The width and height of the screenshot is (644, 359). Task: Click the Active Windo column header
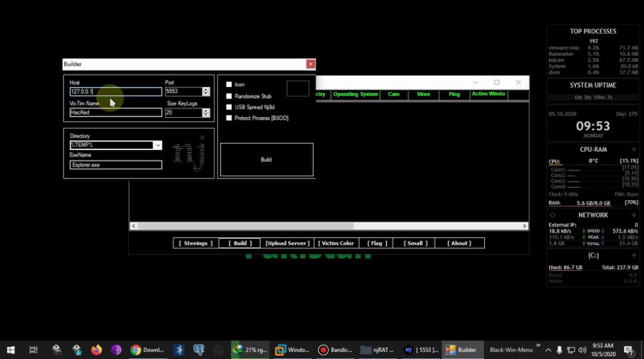[x=489, y=95]
